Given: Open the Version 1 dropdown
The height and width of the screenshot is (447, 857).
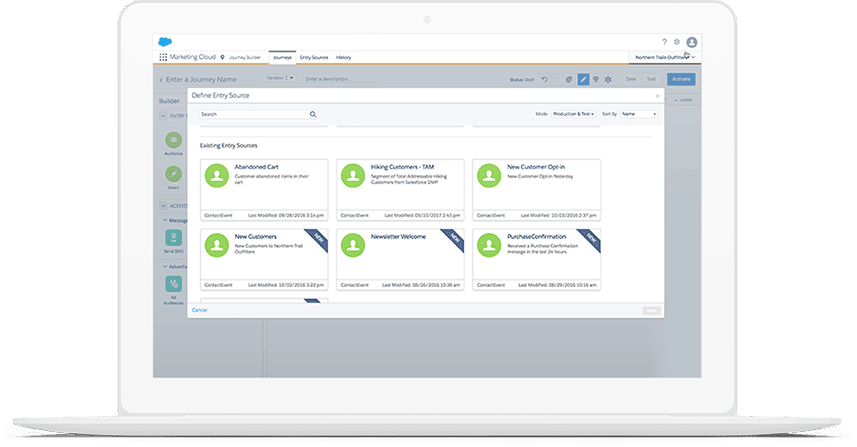Looking at the screenshot, I should tap(280, 78).
